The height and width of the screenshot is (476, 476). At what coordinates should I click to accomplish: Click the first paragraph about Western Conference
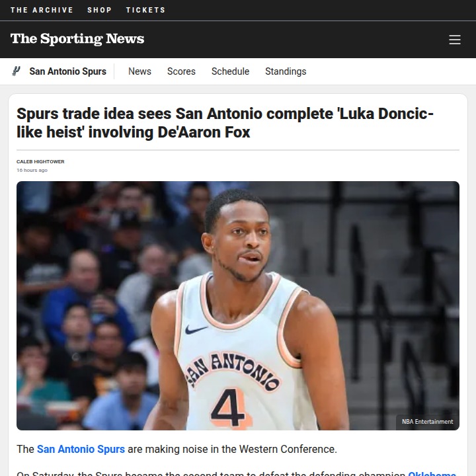click(177, 449)
